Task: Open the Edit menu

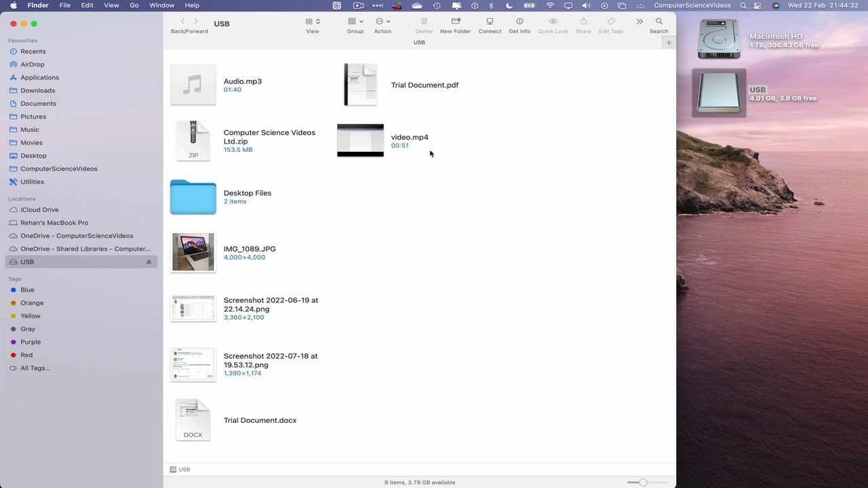Action: (x=87, y=5)
